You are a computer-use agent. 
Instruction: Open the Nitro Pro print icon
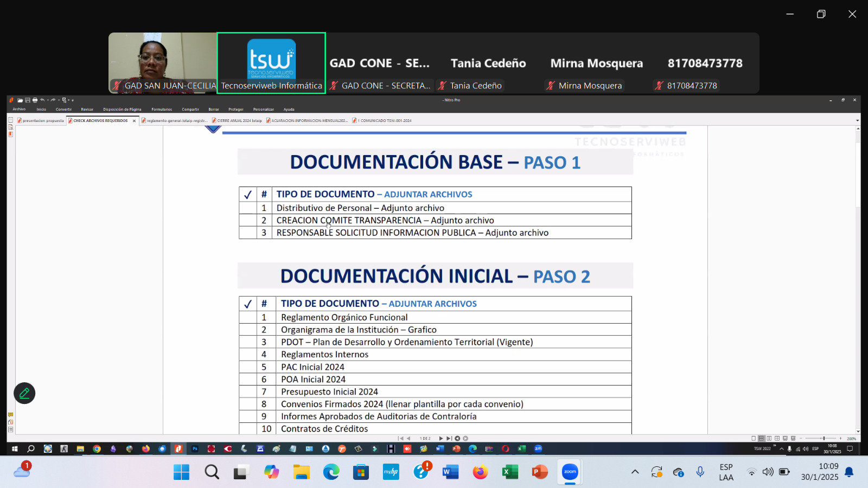35,100
